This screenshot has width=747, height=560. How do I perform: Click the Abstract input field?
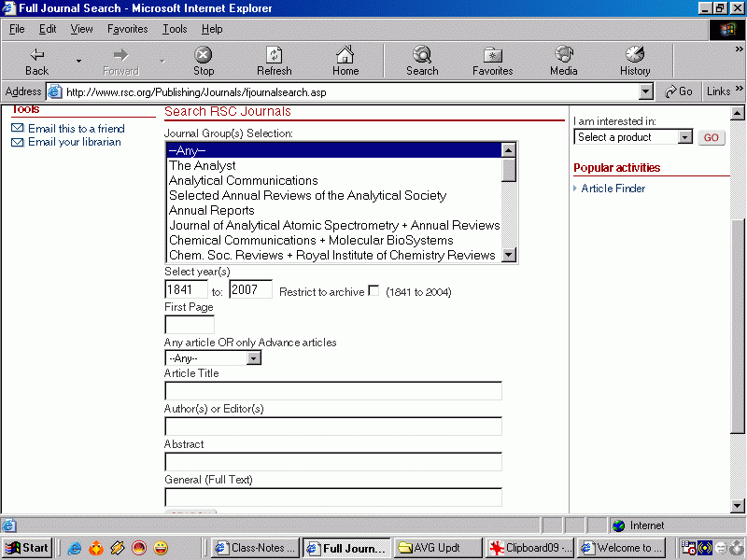click(333, 462)
